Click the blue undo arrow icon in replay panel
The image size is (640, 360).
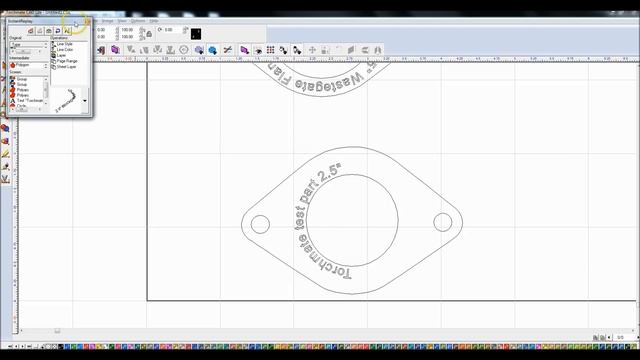click(58, 31)
